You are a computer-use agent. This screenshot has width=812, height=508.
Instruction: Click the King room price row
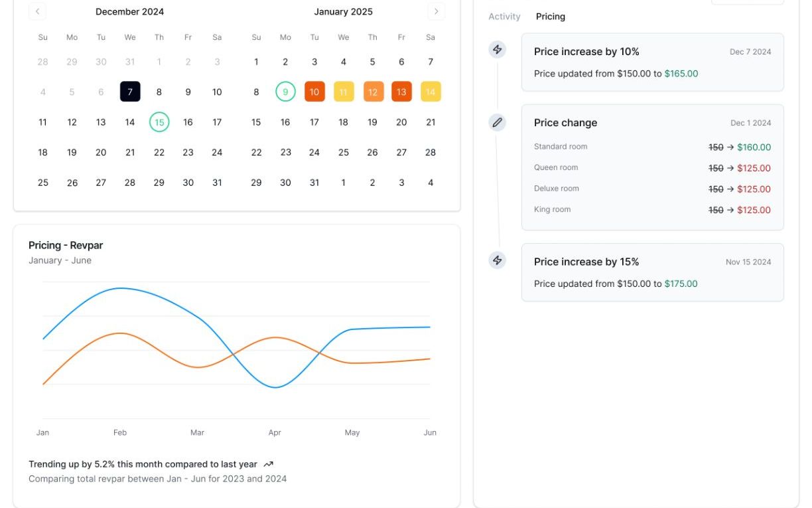652,210
